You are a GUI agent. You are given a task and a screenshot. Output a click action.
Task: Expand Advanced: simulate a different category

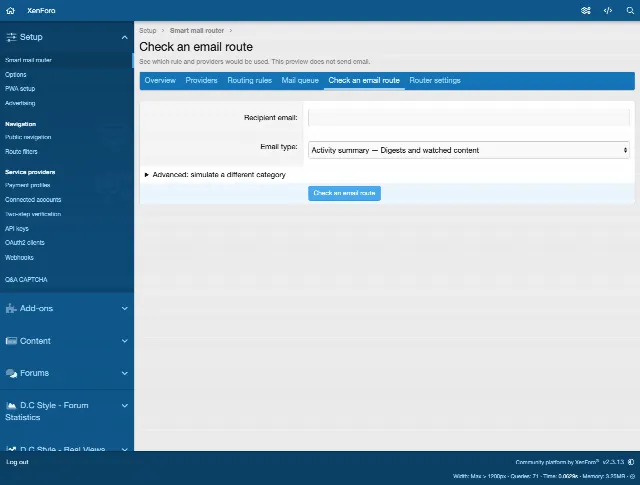click(x=215, y=175)
